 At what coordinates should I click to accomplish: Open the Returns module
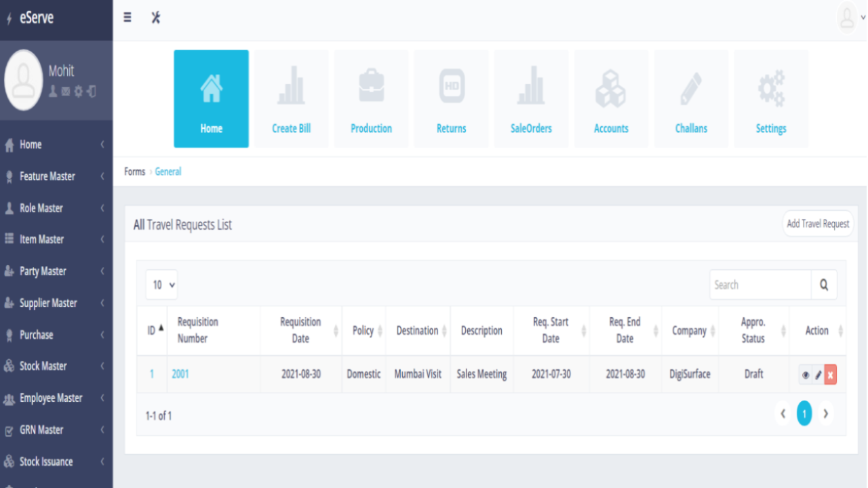[451, 98]
